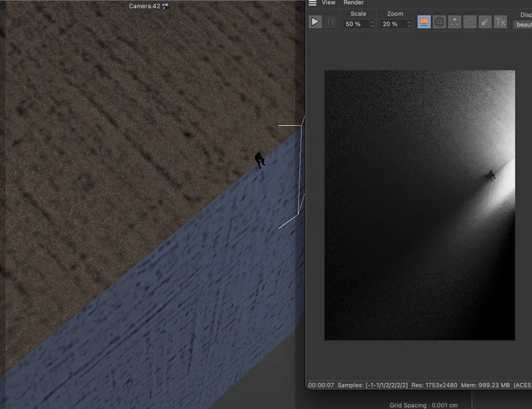Click the rendered image preview
Image resolution: width=532 pixels, height=409 pixels.
point(419,205)
